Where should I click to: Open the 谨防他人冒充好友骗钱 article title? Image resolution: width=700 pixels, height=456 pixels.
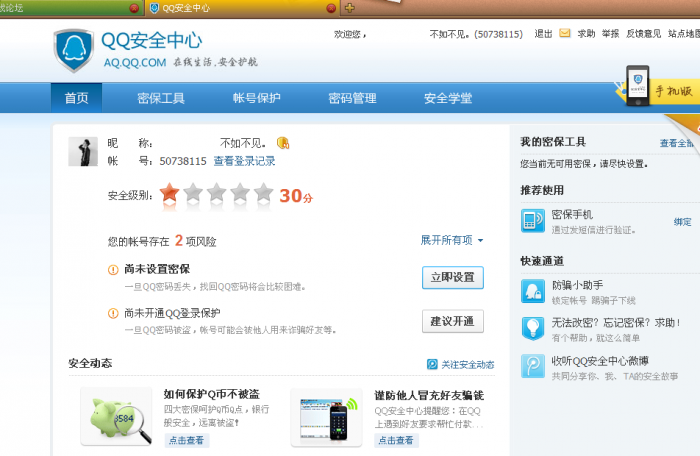(429, 395)
